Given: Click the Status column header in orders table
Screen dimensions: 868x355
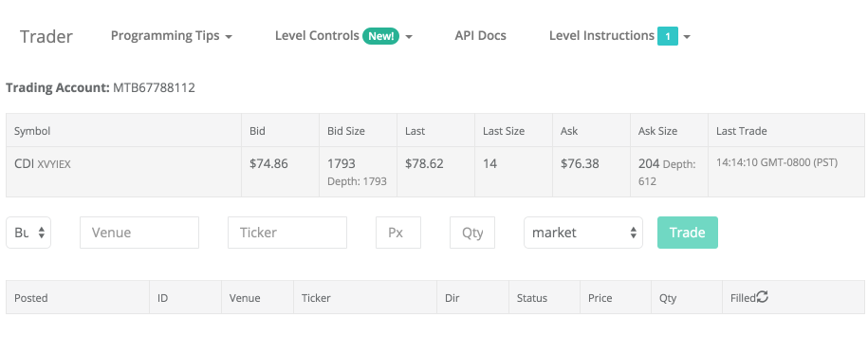Looking at the screenshot, I should 532,298.
